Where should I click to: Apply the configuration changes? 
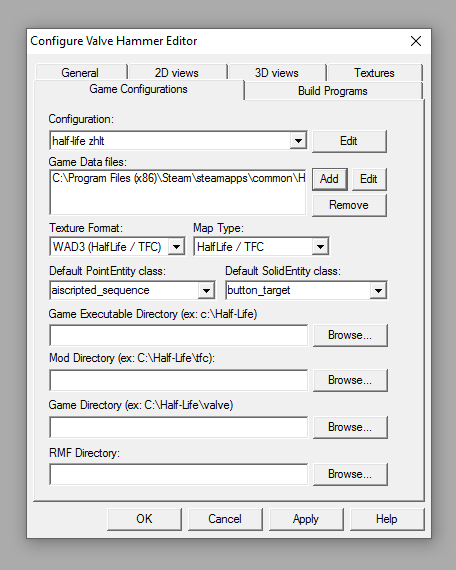click(x=306, y=519)
